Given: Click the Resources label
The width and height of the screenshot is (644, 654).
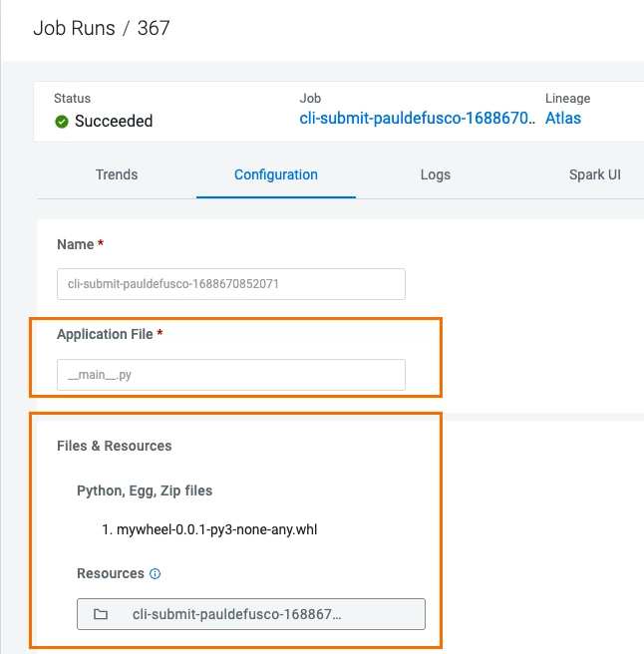Looking at the screenshot, I should coord(111,573).
